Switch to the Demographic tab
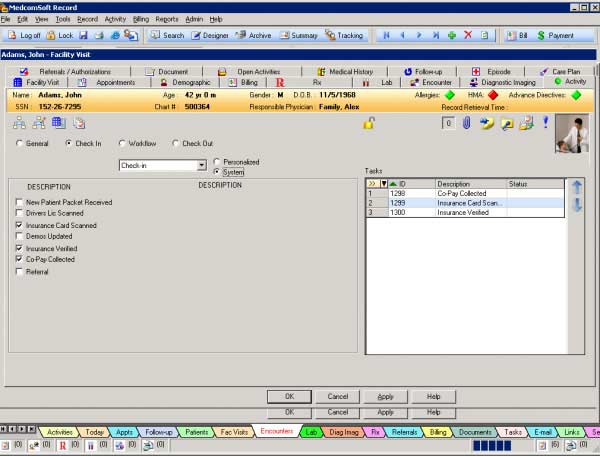600x456 pixels. [x=186, y=82]
